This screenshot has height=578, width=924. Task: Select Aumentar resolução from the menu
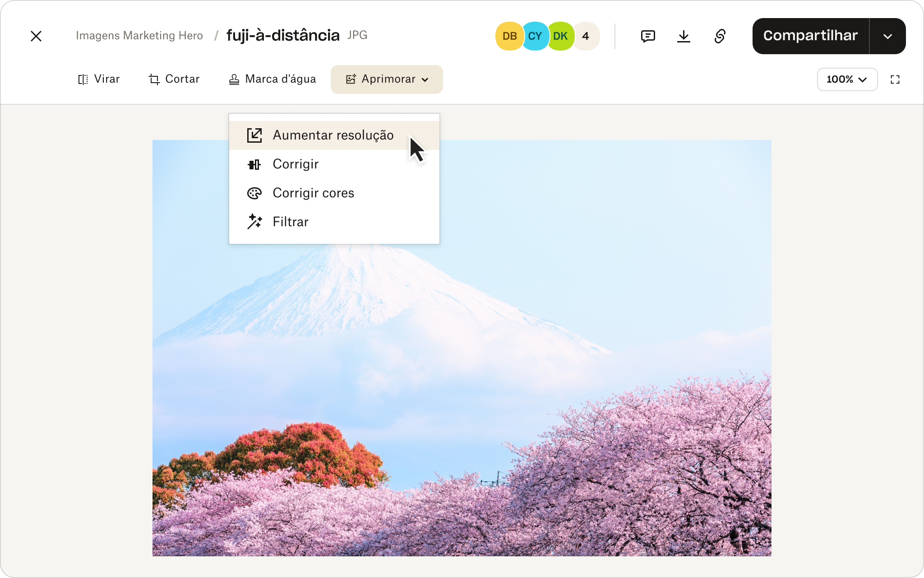click(334, 135)
